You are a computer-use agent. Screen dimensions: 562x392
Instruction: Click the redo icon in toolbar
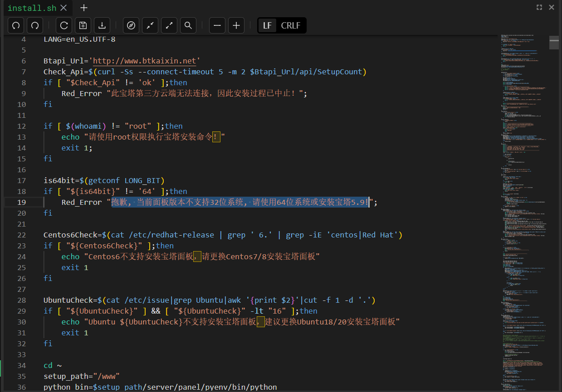(35, 26)
